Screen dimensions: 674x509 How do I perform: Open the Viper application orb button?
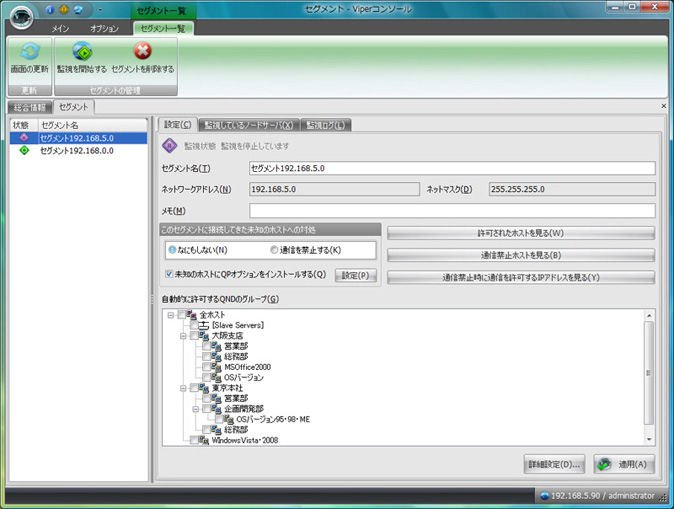pyautogui.click(x=21, y=18)
